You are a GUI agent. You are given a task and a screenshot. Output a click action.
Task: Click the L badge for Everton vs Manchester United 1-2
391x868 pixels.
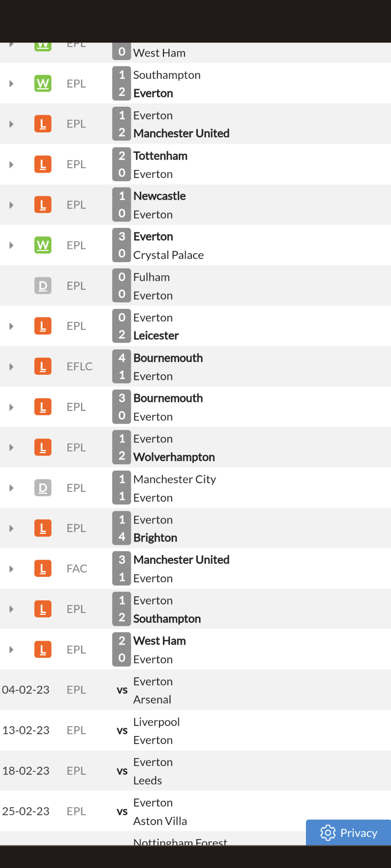click(43, 123)
